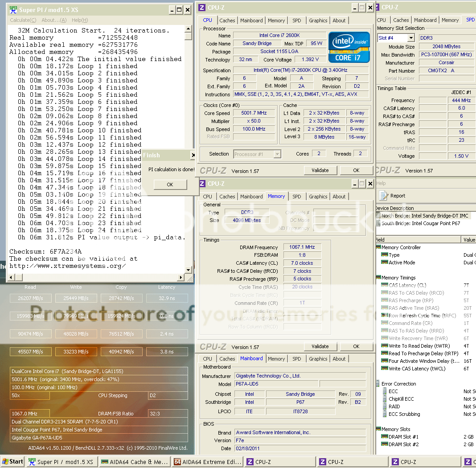Select the Memory Controller chip icon
476x468 pixels.
pyautogui.click(x=378, y=247)
